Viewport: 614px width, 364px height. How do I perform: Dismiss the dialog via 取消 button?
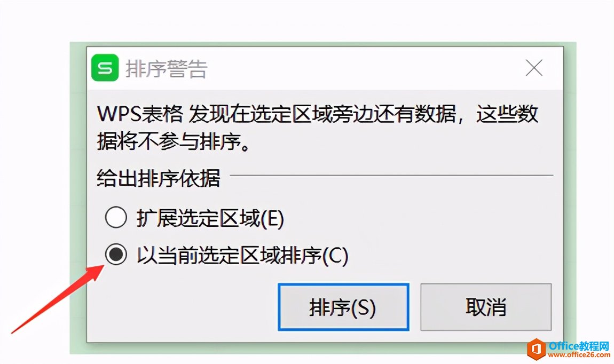pyautogui.click(x=486, y=307)
